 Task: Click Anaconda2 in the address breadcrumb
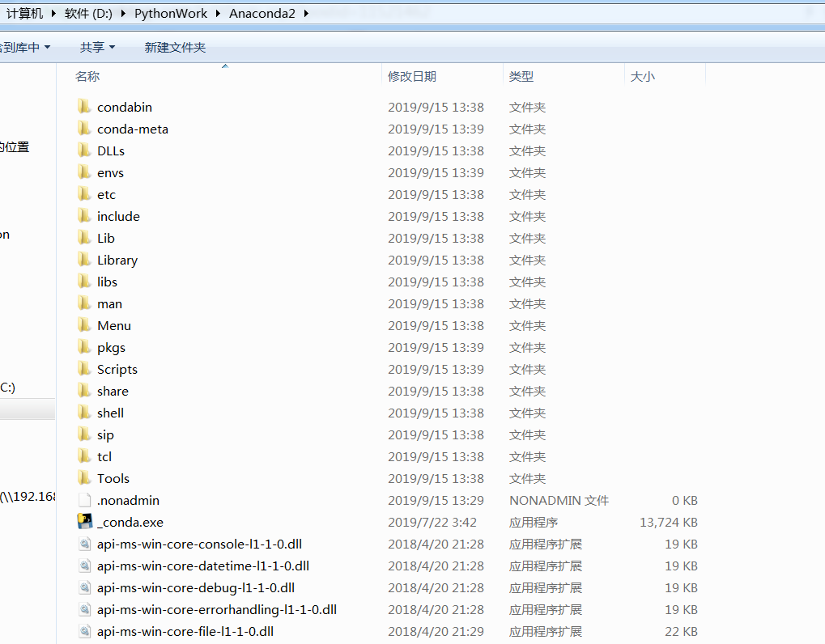pos(262,13)
